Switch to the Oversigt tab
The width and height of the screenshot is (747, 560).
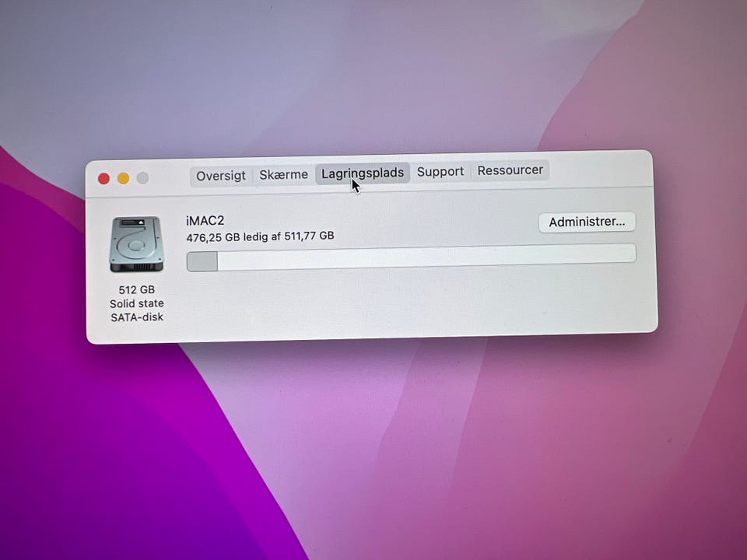coord(221,176)
